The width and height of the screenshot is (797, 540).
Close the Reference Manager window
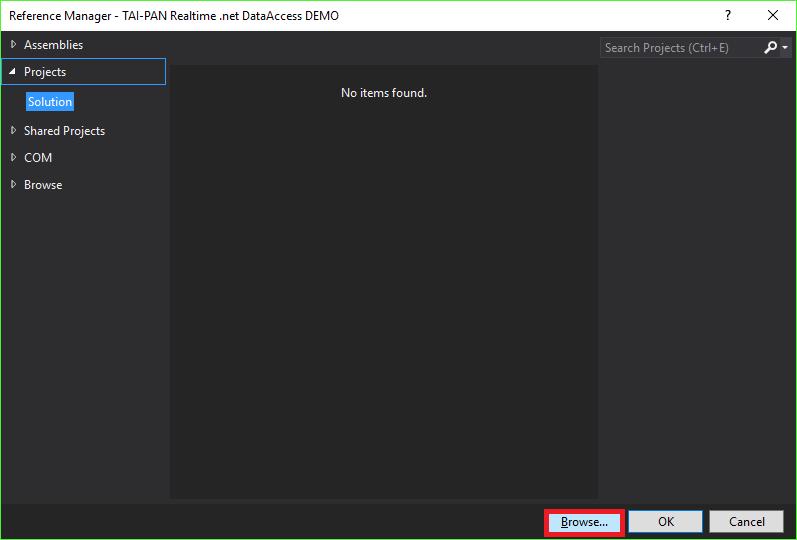coord(773,15)
